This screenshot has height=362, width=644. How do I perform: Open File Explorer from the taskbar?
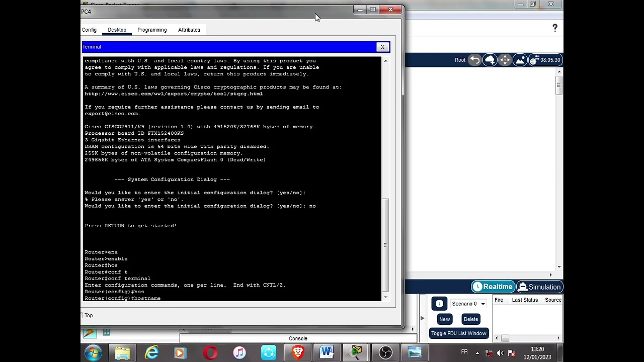pyautogui.click(x=122, y=353)
